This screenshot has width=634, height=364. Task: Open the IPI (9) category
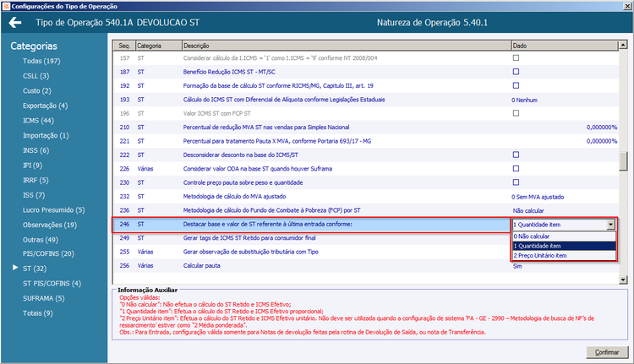(32, 166)
